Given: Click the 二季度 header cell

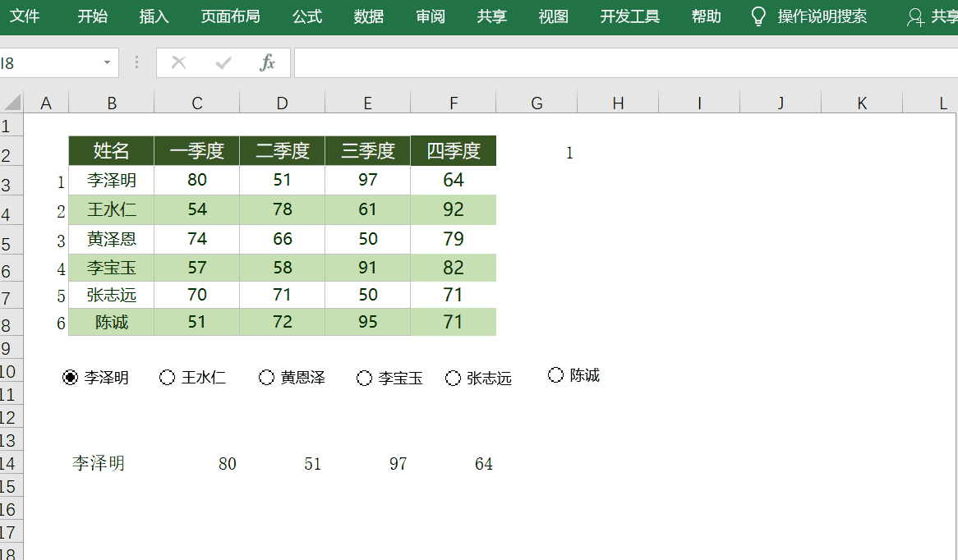Looking at the screenshot, I should coord(283,151).
